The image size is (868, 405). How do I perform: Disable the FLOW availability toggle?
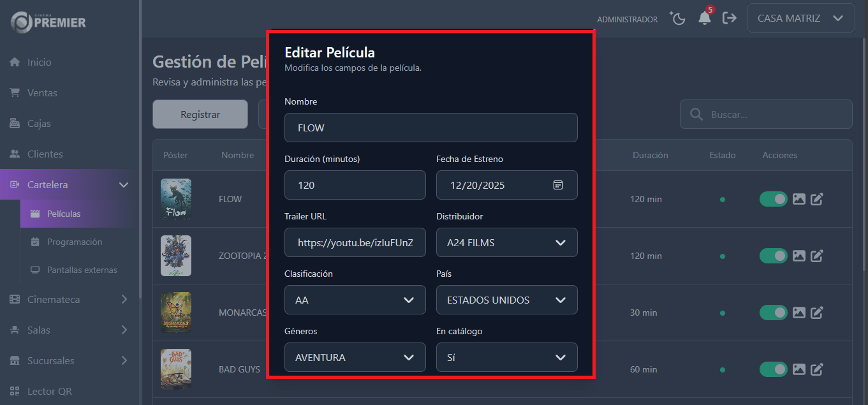point(774,199)
